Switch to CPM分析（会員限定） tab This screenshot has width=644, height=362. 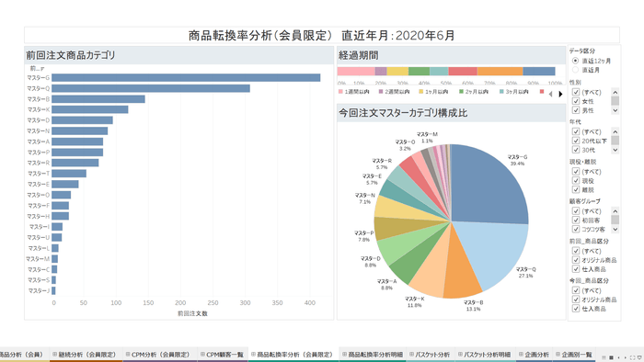pyautogui.click(x=160, y=355)
